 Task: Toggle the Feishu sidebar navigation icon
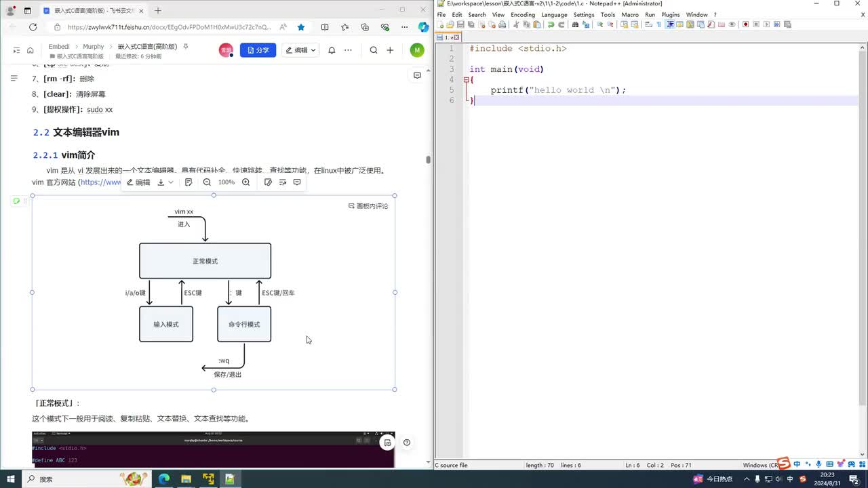[16, 50]
